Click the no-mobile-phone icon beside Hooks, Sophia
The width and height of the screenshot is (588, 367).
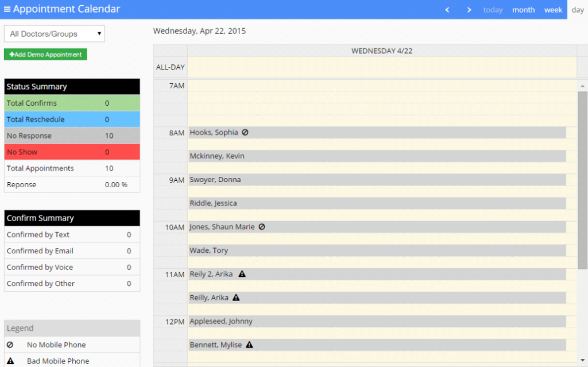click(245, 133)
